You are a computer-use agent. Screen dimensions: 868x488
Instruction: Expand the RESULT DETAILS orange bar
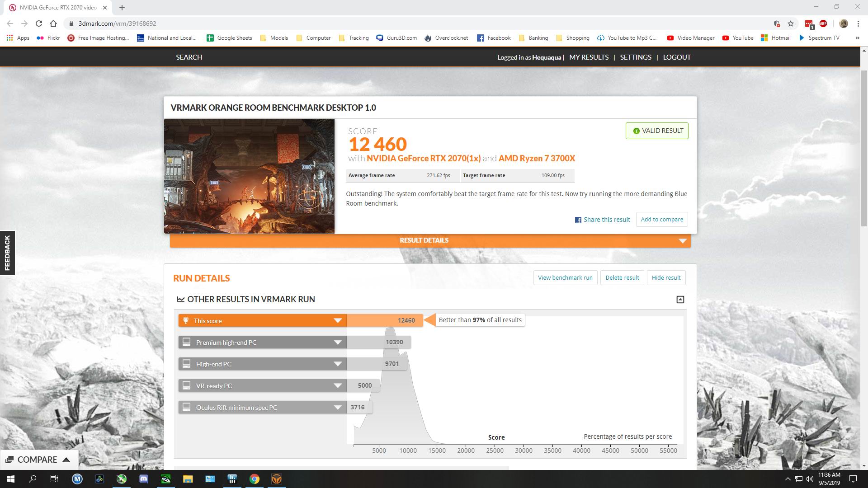point(430,240)
